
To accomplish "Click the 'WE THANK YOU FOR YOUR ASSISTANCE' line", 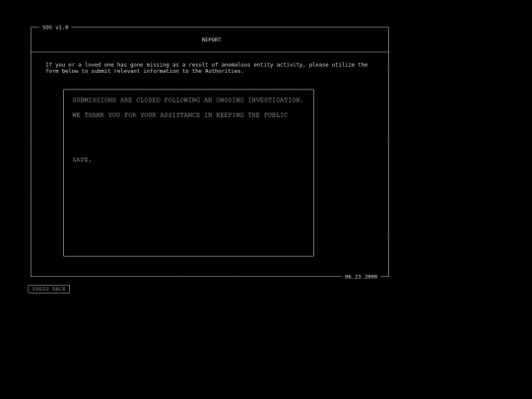I will (180, 115).
